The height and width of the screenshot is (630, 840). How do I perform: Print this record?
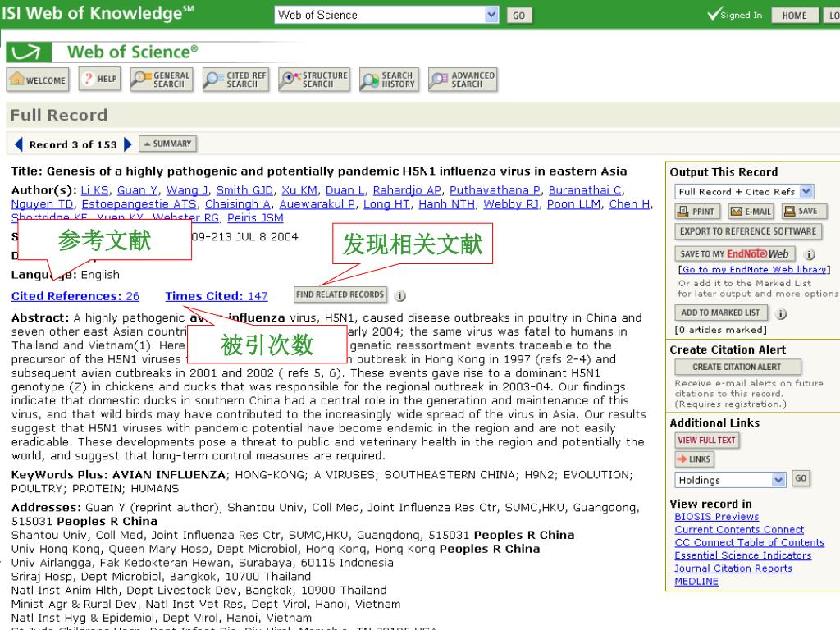tap(696, 212)
